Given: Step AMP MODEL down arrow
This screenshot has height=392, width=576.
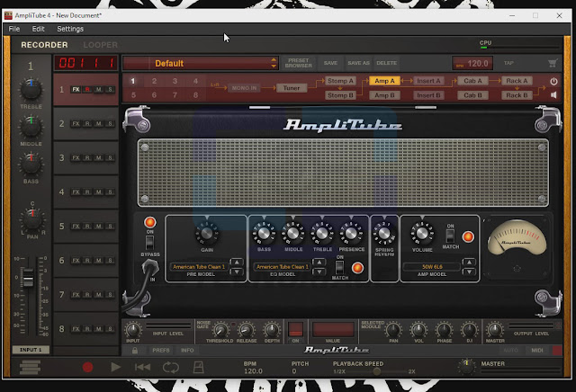Looking at the screenshot, I should [469, 272].
